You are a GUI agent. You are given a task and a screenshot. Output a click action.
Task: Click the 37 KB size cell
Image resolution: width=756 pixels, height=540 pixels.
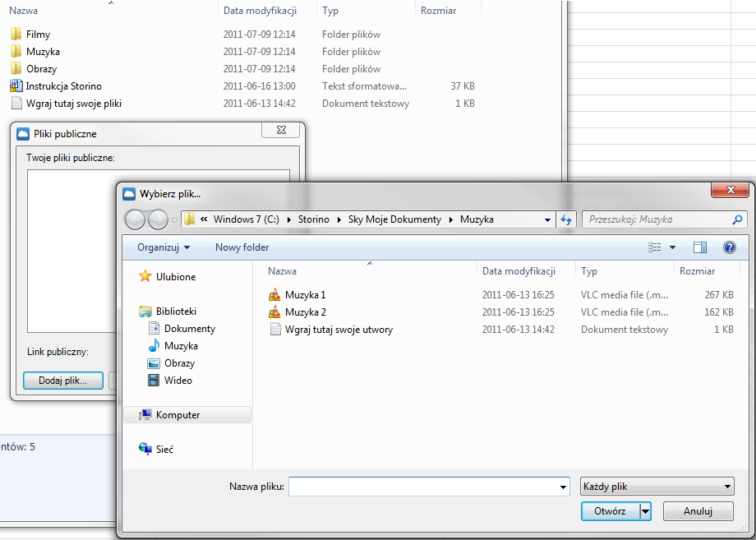coord(463,86)
